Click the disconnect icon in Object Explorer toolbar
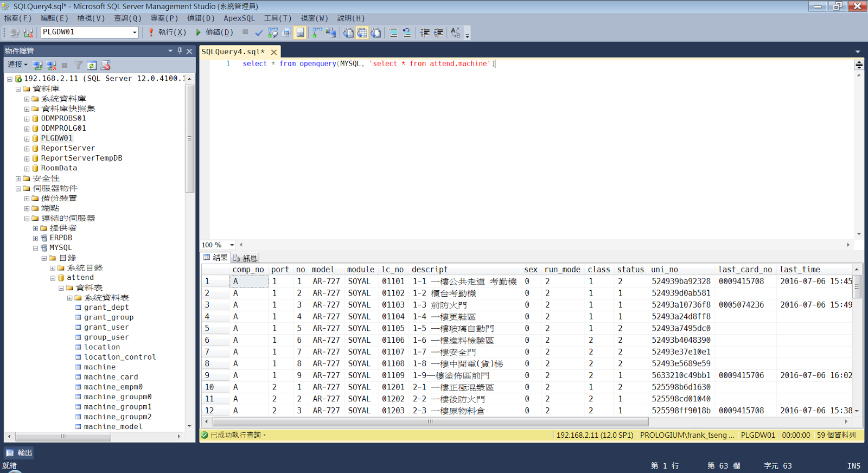This screenshot has width=868, height=473. 51,65
